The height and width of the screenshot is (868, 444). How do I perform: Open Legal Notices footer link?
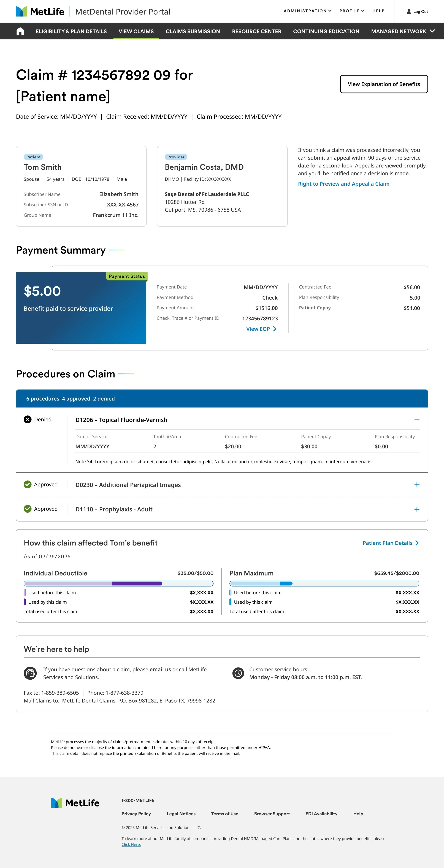coord(181,813)
